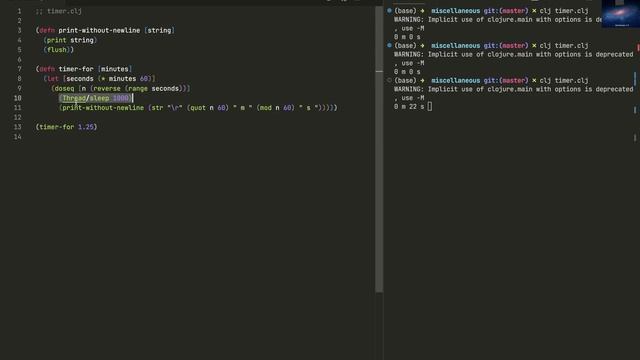640x360 pixels.
Task: Click "range seconds" in the doseq line
Action: pos(153,88)
